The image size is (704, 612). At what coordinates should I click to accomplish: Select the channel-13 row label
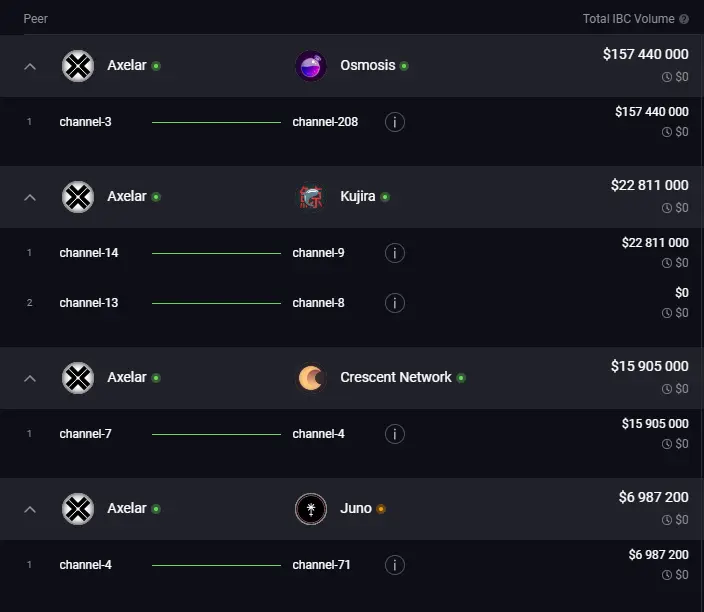pyautogui.click(x=89, y=303)
